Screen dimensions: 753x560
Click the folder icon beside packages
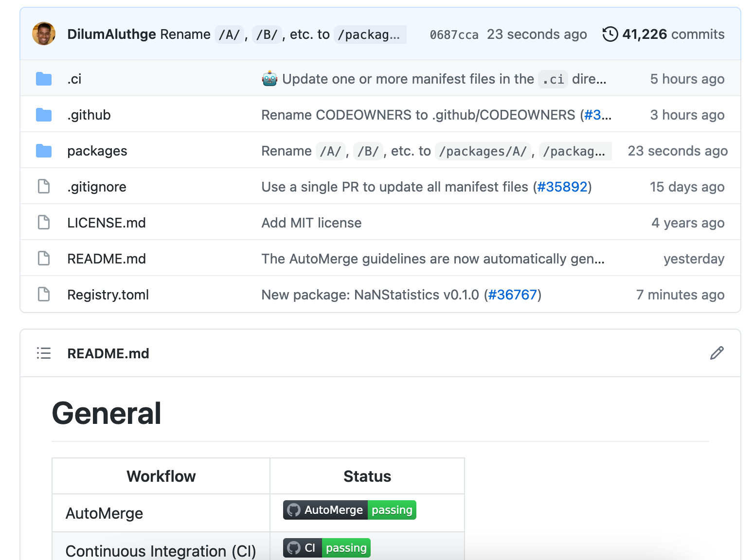[44, 151]
